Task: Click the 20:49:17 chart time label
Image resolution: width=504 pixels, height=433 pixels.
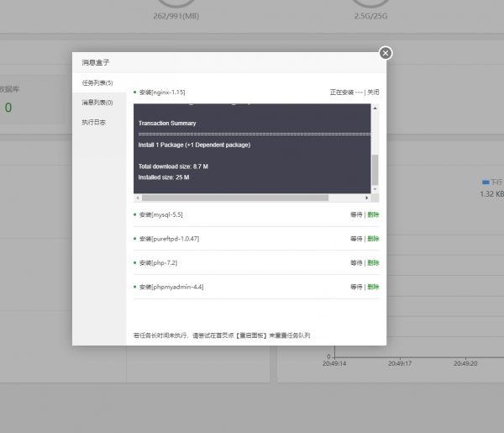Action: (400, 363)
